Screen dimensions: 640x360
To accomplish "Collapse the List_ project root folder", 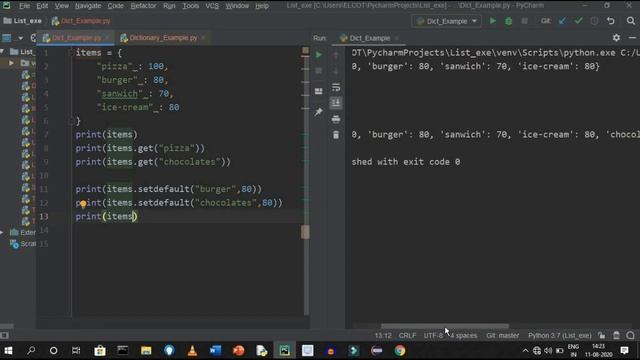I will click(2, 51).
